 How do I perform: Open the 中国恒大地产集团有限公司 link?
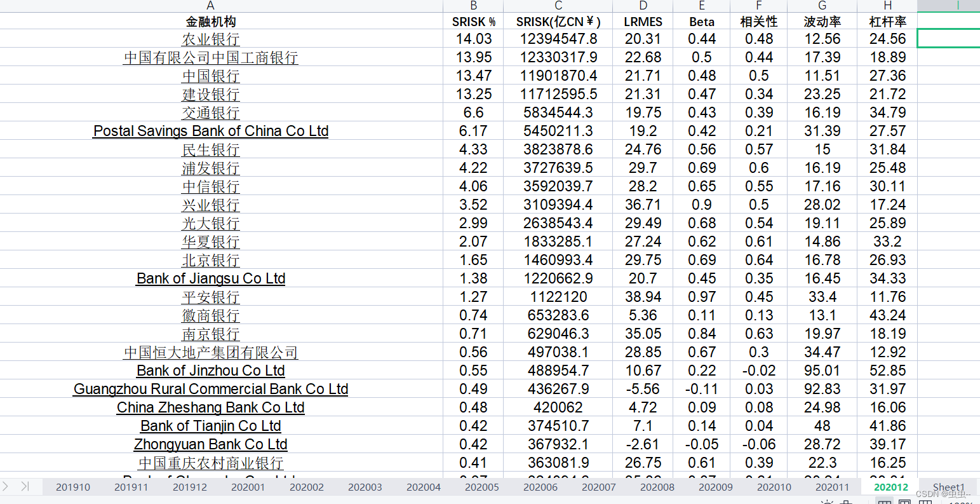tap(211, 353)
